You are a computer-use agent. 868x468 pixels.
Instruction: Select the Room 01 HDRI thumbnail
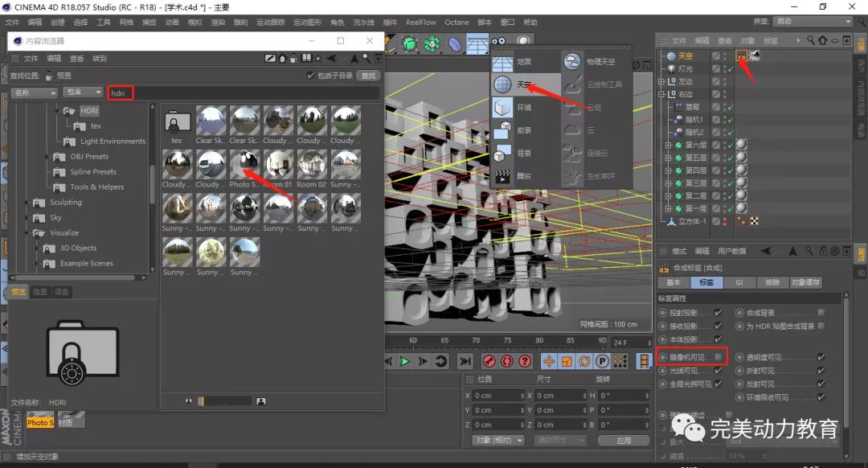click(x=278, y=165)
